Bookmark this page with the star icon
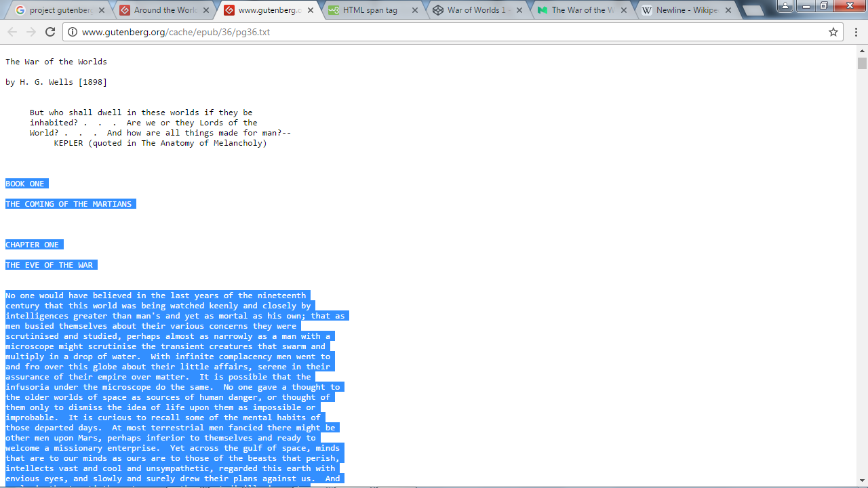The width and height of the screenshot is (868, 488). tap(833, 32)
